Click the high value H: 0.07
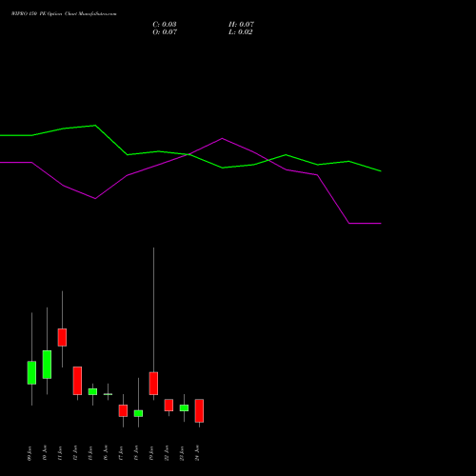This screenshot has height=476, width=476. [x=241, y=25]
